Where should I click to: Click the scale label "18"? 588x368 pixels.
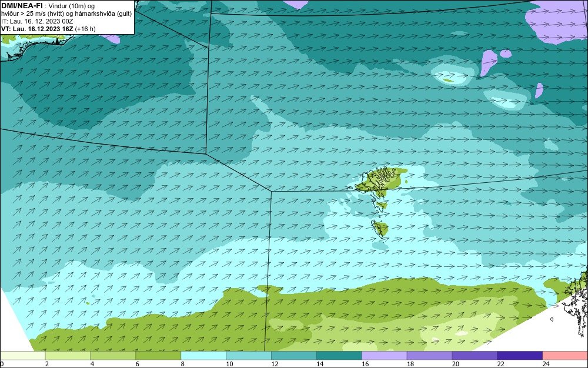tap(410, 364)
